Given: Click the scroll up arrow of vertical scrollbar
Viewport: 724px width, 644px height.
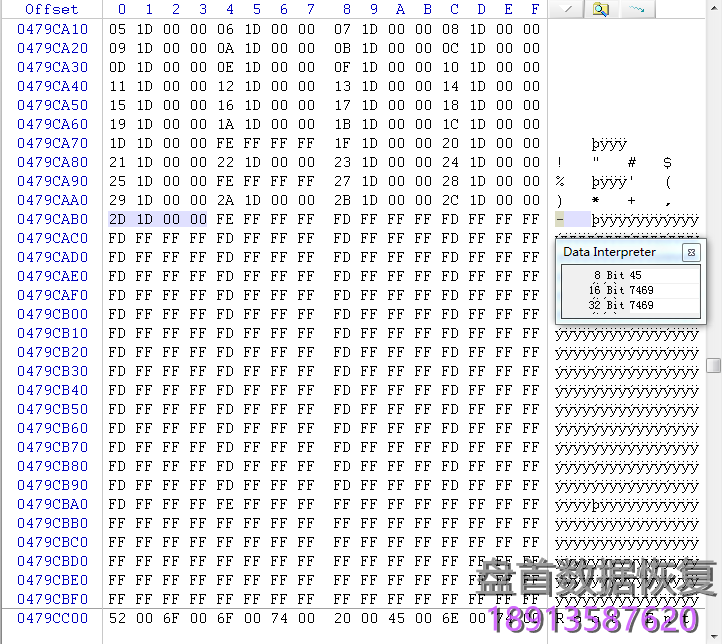Looking at the screenshot, I should [x=713, y=9].
